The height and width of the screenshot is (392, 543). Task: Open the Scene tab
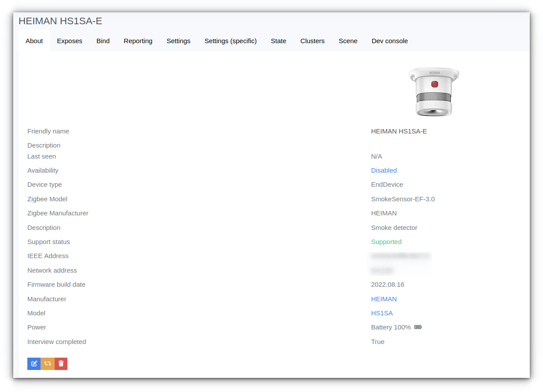point(348,41)
